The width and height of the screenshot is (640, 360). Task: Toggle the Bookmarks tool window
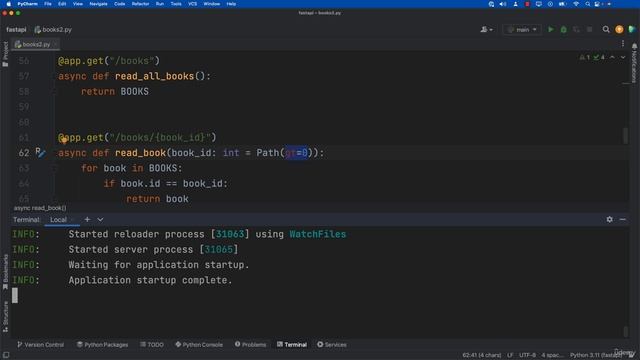pyautogui.click(x=5, y=272)
